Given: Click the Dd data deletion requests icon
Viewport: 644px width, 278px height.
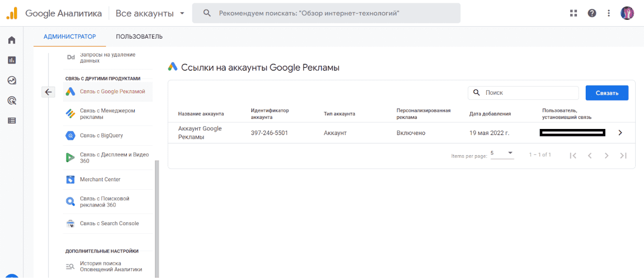Looking at the screenshot, I should [71, 57].
